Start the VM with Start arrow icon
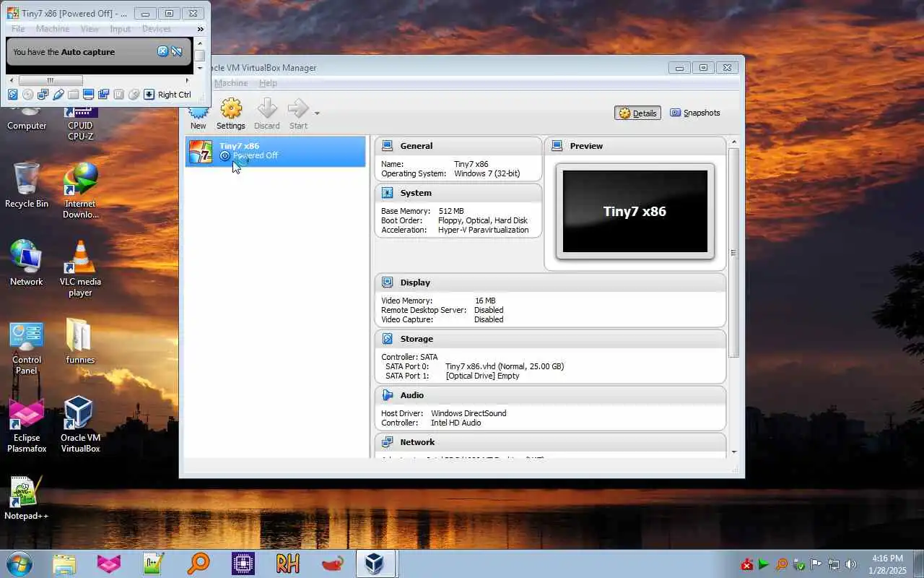The width and height of the screenshot is (924, 578). (298, 115)
